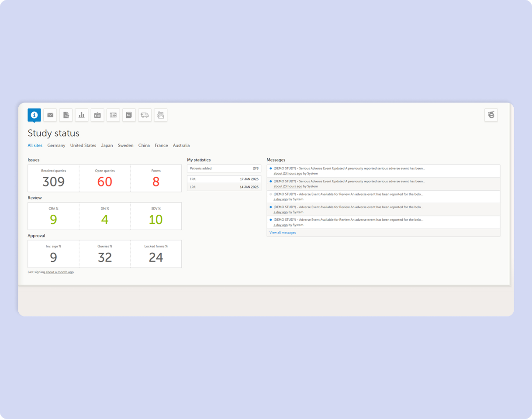Image resolution: width=532 pixels, height=419 pixels.
Task: Click the Open queries count 60
Action: [104, 182]
